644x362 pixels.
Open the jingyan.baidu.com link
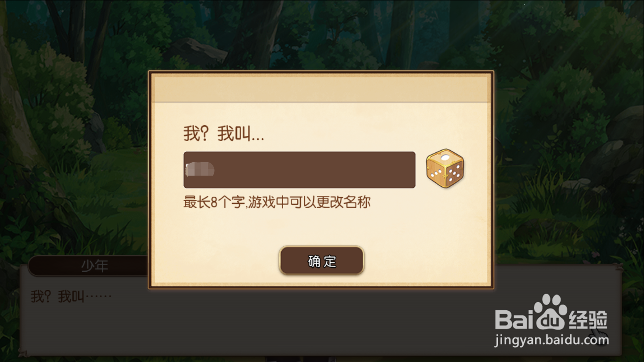(x=552, y=340)
